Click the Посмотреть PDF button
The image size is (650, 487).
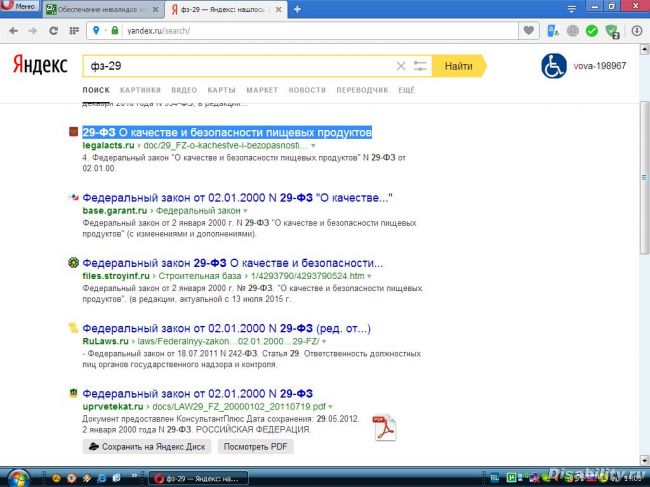[x=255, y=447]
